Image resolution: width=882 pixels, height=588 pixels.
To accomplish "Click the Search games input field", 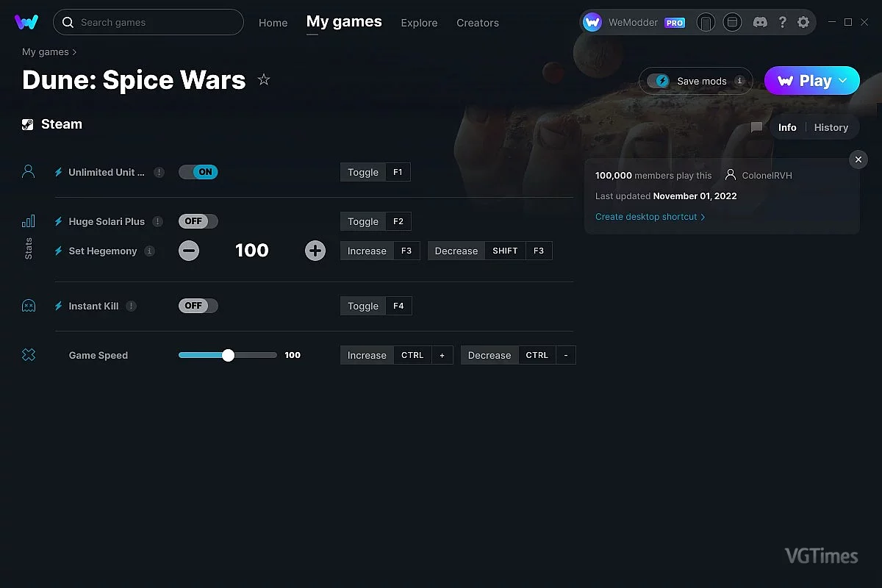I will pos(148,23).
